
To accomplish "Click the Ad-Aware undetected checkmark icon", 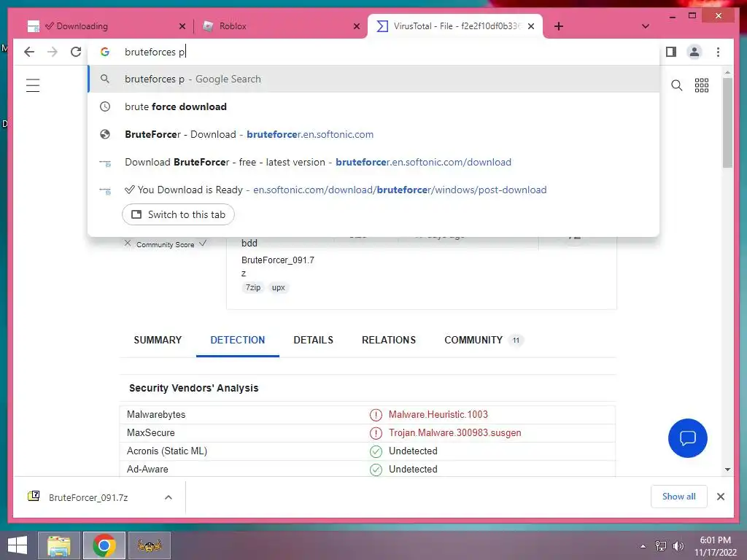I will 376,470.
